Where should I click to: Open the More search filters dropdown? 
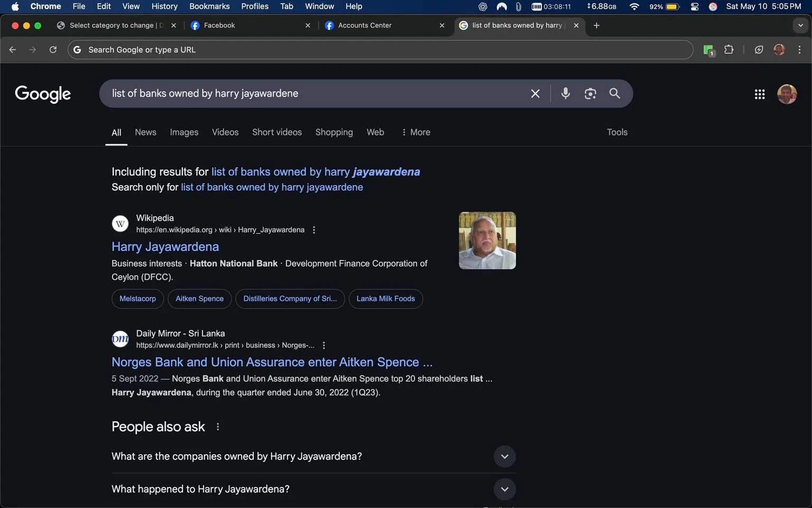(x=416, y=132)
